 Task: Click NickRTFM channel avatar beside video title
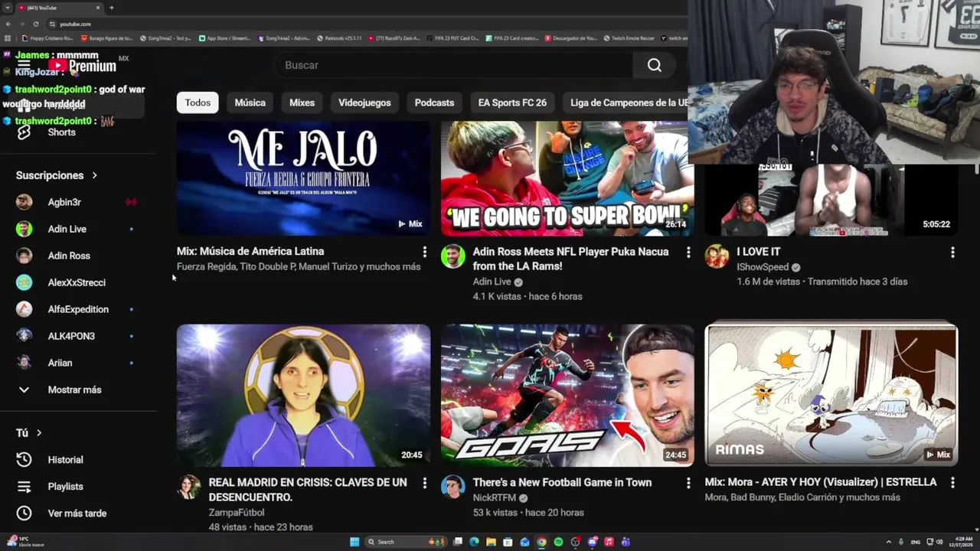pyautogui.click(x=453, y=487)
